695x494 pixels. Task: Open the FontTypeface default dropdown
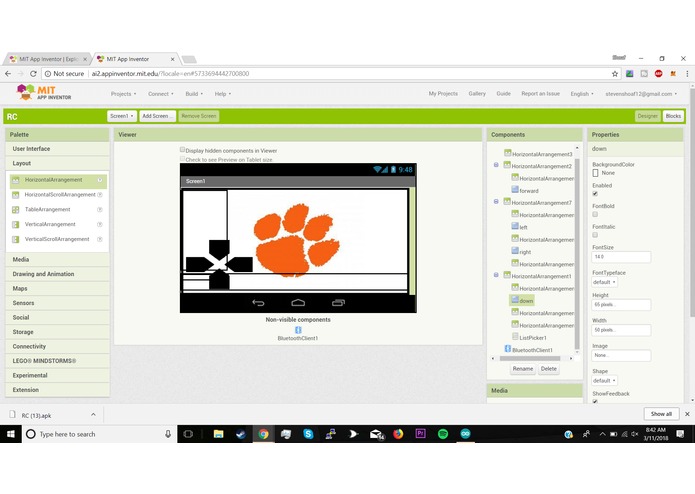click(x=604, y=282)
